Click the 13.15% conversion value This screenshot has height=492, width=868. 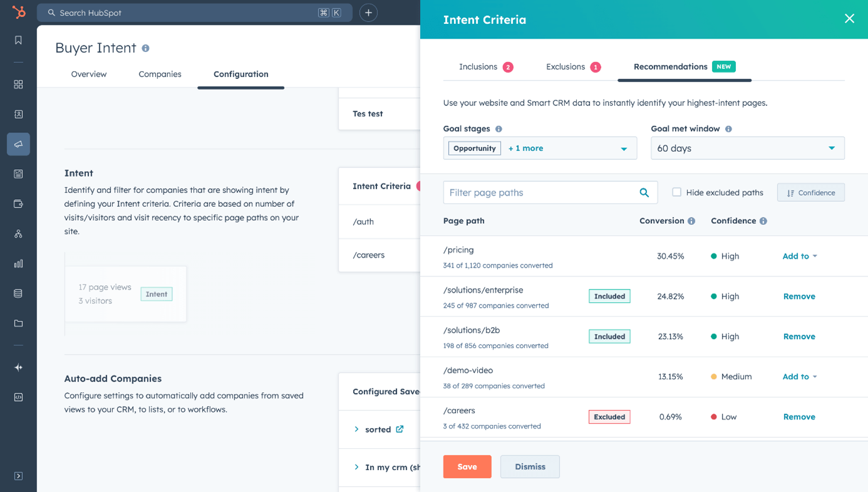click(671, 377)
